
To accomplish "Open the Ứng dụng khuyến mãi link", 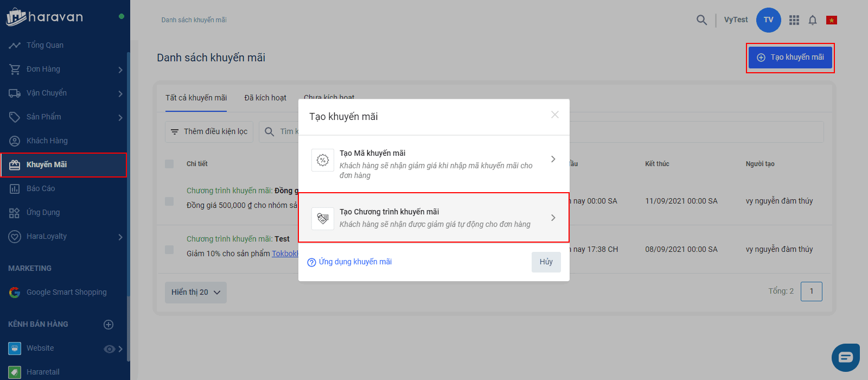I will point(355,262).
